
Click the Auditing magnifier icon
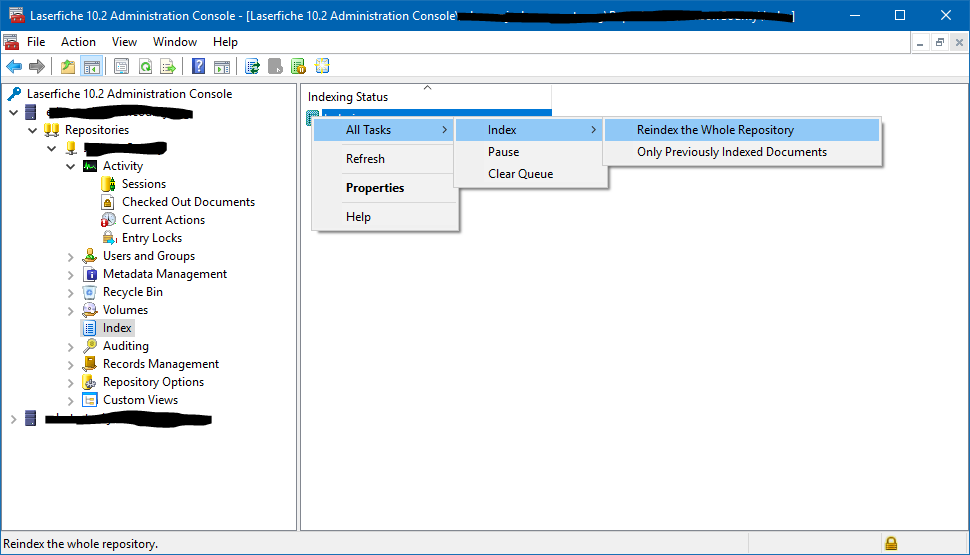point(90,346)
